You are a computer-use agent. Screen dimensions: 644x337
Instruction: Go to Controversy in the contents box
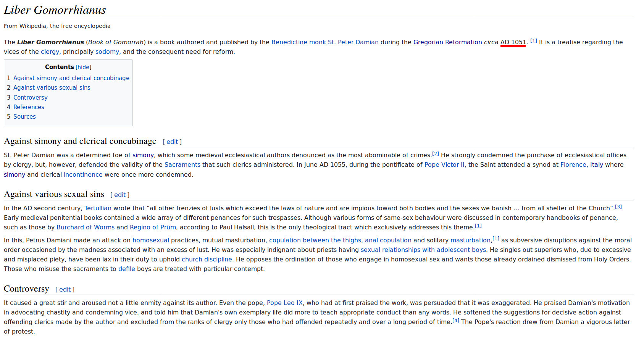coord(31,97)
